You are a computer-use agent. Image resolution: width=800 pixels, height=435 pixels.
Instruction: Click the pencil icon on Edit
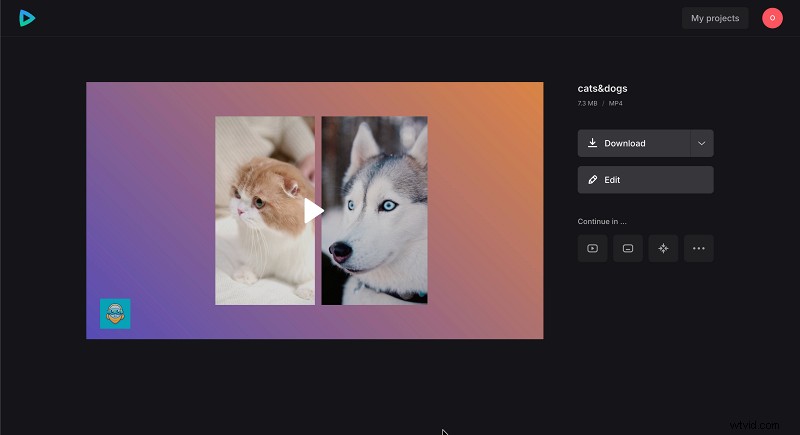[593, 180]
